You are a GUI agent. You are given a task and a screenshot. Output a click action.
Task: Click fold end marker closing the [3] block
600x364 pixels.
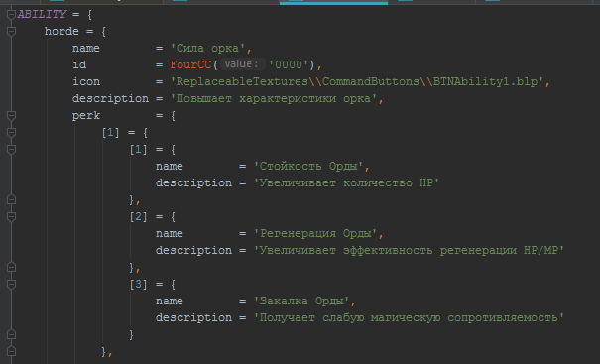pos(11,334)
